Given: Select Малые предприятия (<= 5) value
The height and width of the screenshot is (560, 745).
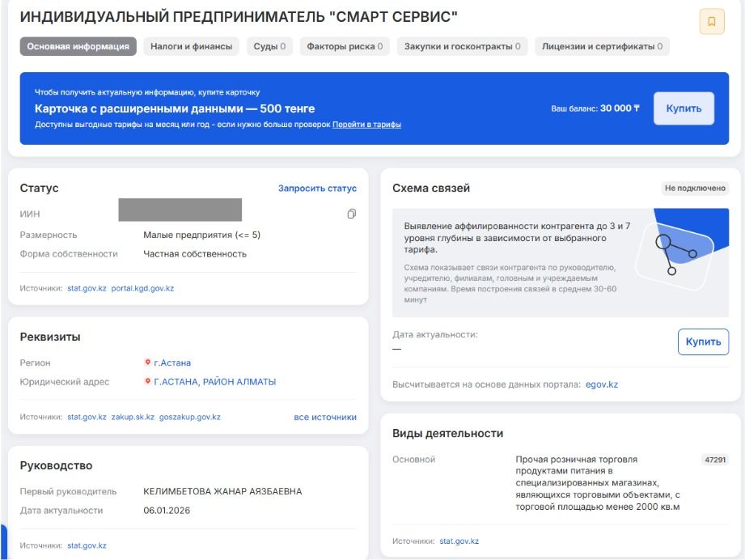Looking at the screenshot, I should point(201,235).
